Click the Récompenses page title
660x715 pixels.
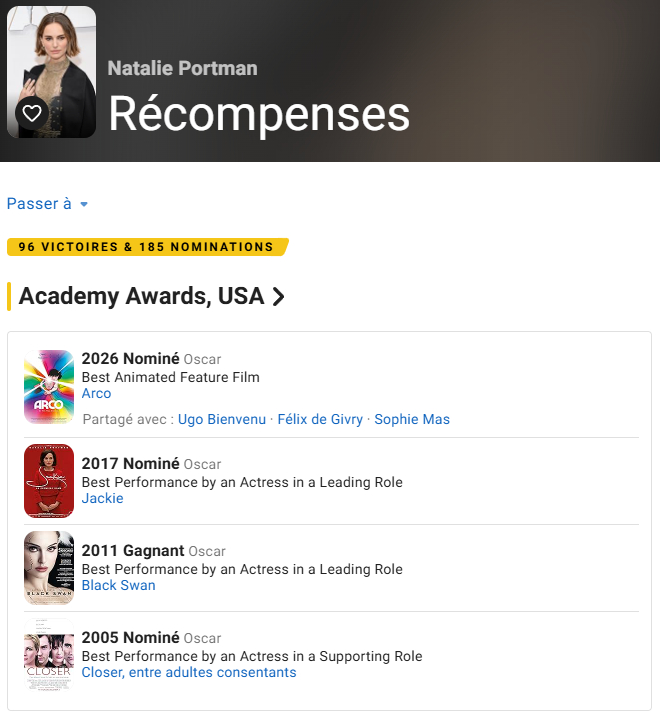pyautogui.click(x=259, y=114)
